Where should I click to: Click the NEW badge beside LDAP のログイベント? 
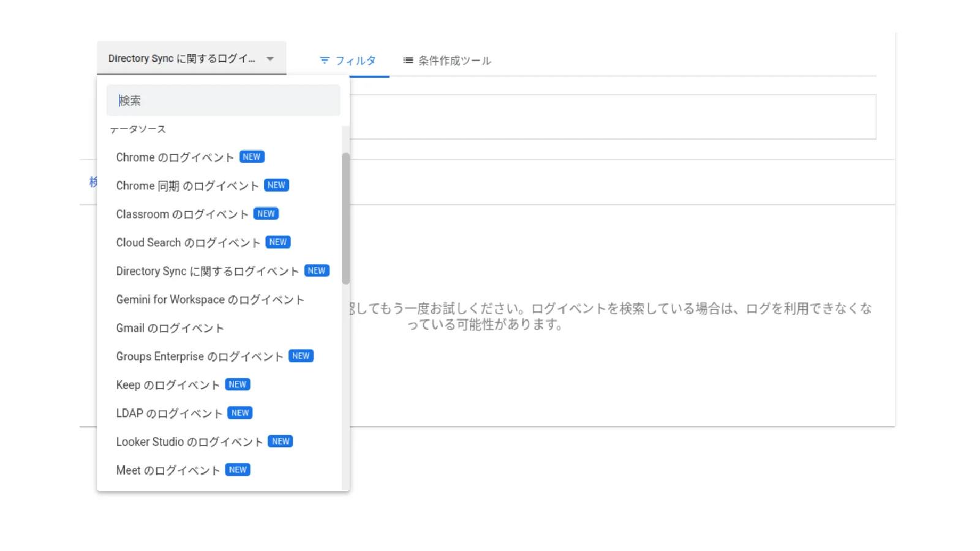tap(239, 413)
